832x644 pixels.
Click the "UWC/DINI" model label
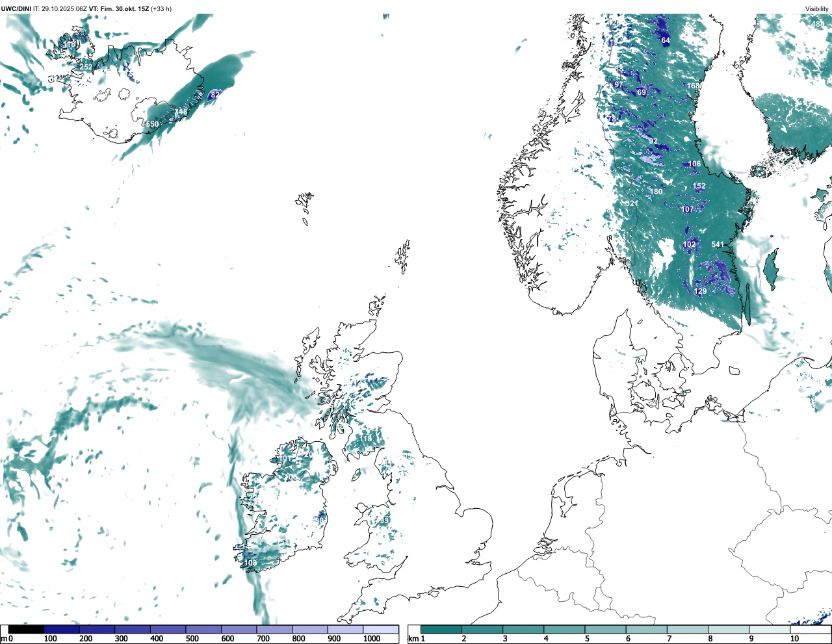tap(16, 9)
